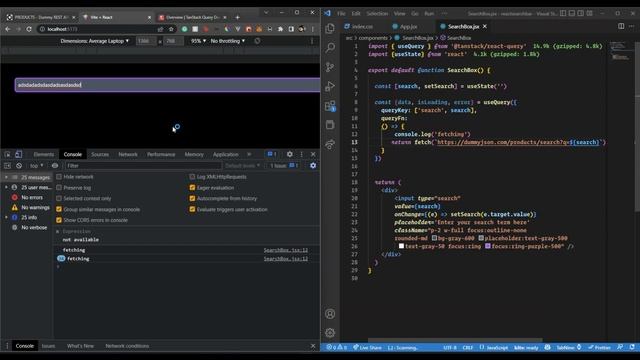Open console settings gear beside issues
The image size is (640, 360).
pyautogui.click(x=313, y=166)
